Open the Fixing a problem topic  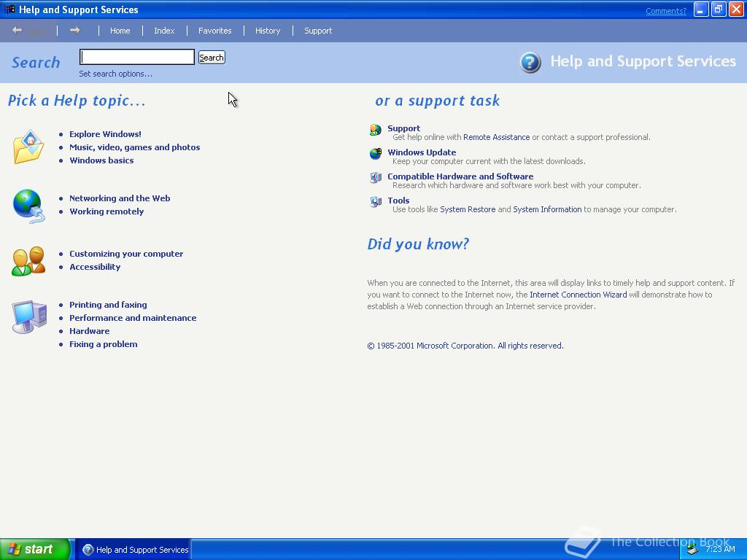(104, 344)
